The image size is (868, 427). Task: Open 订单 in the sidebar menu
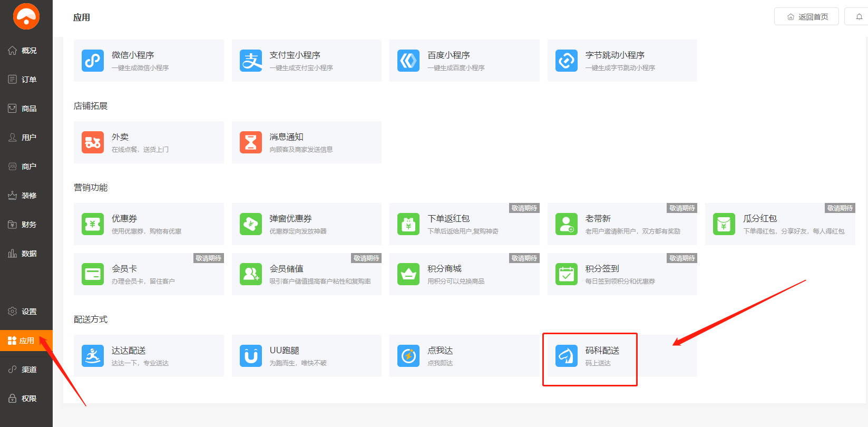pyautogui.click(x=26, y=80)
